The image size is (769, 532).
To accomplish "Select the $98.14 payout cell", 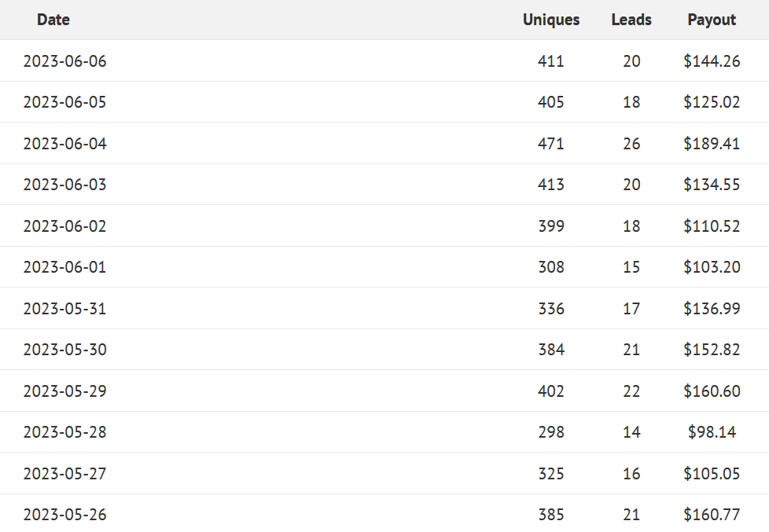I will (712, 432).
